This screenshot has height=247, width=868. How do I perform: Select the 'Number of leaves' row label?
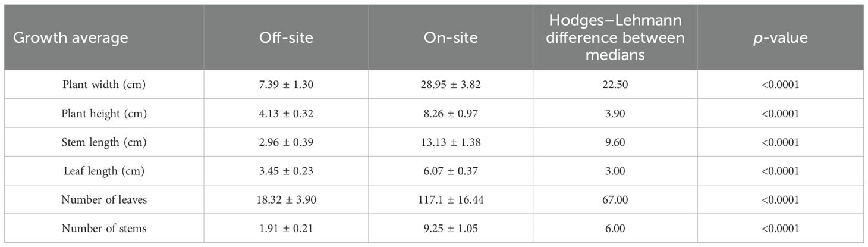pos(104,200)
